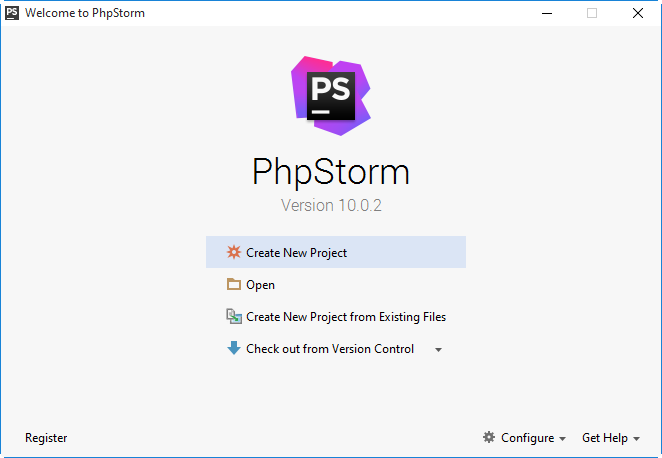Image resolution: width=662 pixels, height=458 pixels.
Task: Expand the Get Help dropdown arrow
Action: coord(637,439)
